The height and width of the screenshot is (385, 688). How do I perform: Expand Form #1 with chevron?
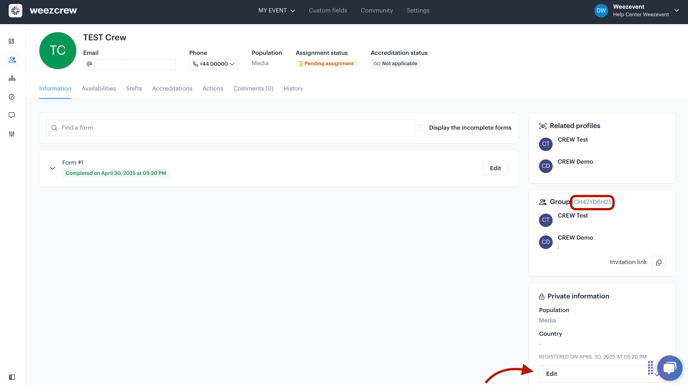(52, 168)
